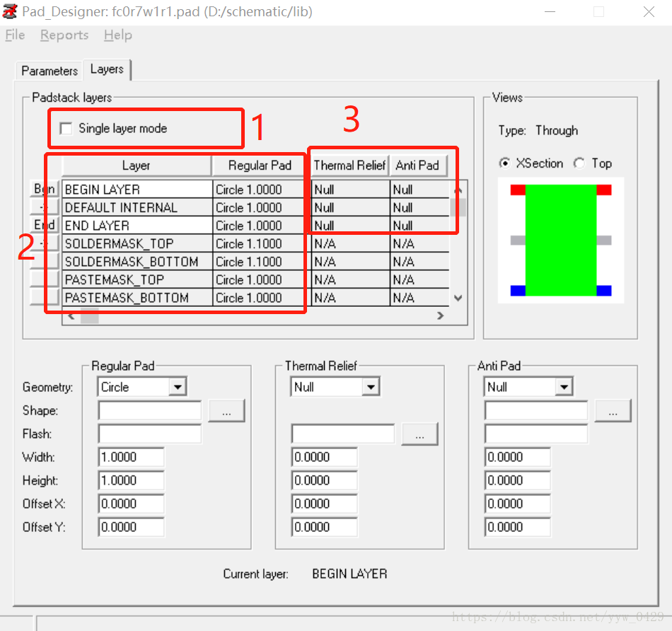Click the Anti Pad Offset Y field
The height and width of the screenshot is (631, 672).
click(x=518, y=527)
